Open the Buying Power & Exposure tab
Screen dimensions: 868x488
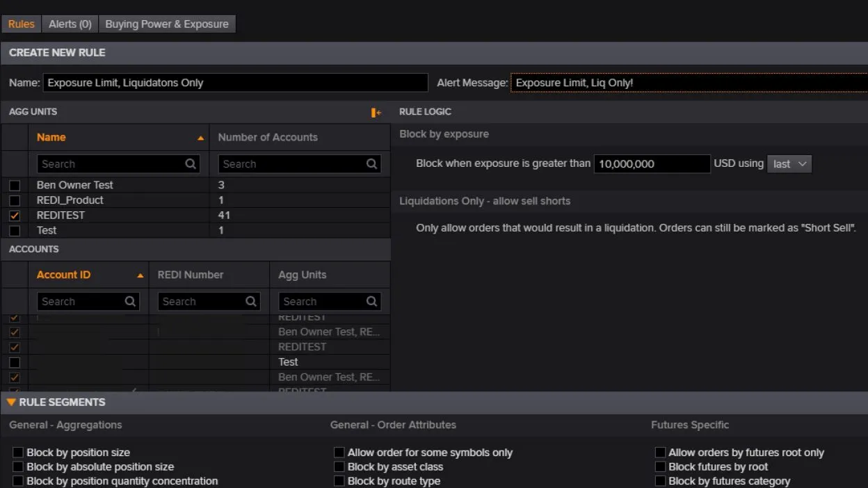pyautogui.click(x=167, y=24)
